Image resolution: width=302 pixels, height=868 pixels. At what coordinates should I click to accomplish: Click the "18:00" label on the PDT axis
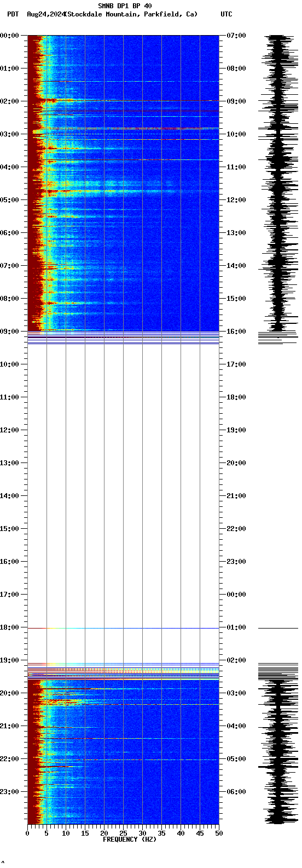[x=9, y=627]
